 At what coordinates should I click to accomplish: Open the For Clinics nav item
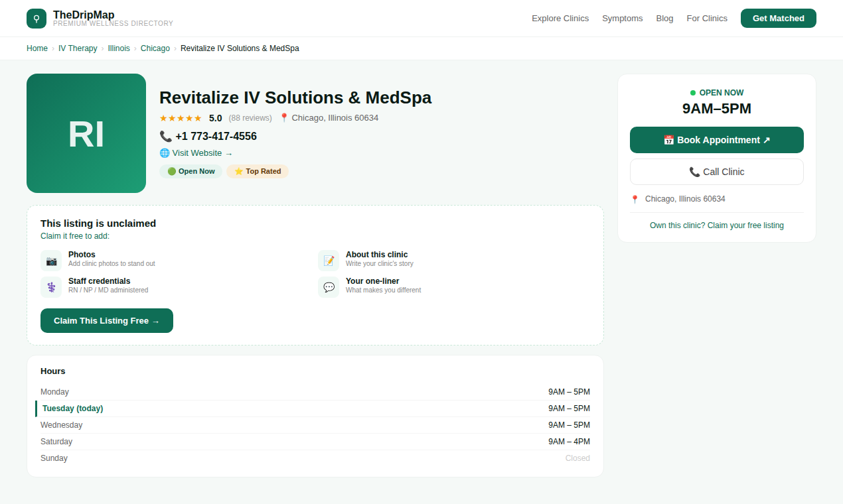click(x=707, y=19)
